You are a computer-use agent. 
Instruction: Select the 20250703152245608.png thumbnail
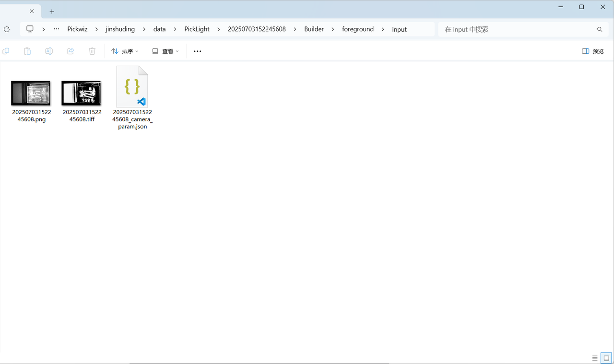click(31, 93)
